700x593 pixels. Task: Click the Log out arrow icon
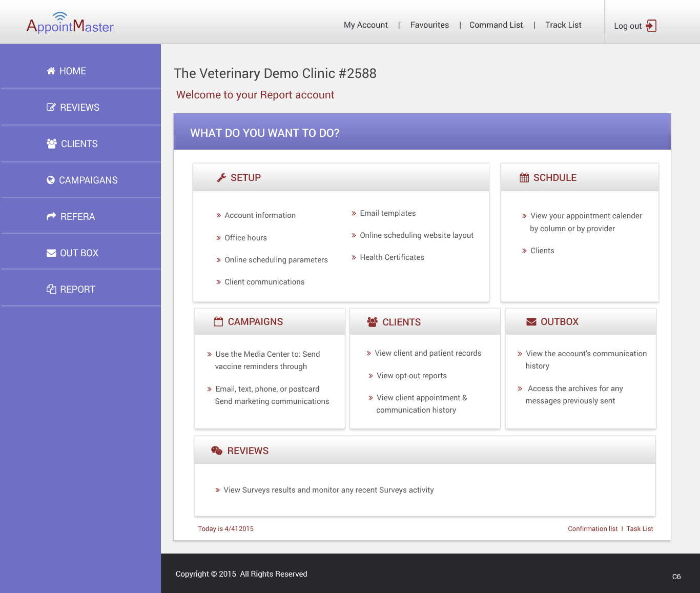651,26
